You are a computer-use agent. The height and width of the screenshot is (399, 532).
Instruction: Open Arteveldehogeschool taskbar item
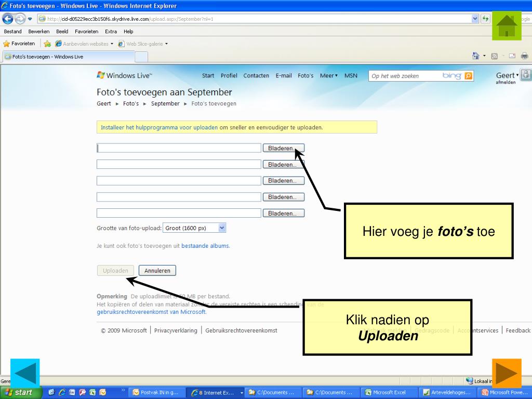pyautogui.click(x=448, y=393)
